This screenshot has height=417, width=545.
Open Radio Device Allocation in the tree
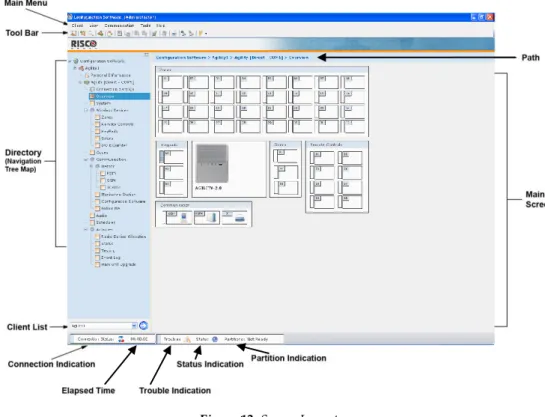tap(123, 237)
